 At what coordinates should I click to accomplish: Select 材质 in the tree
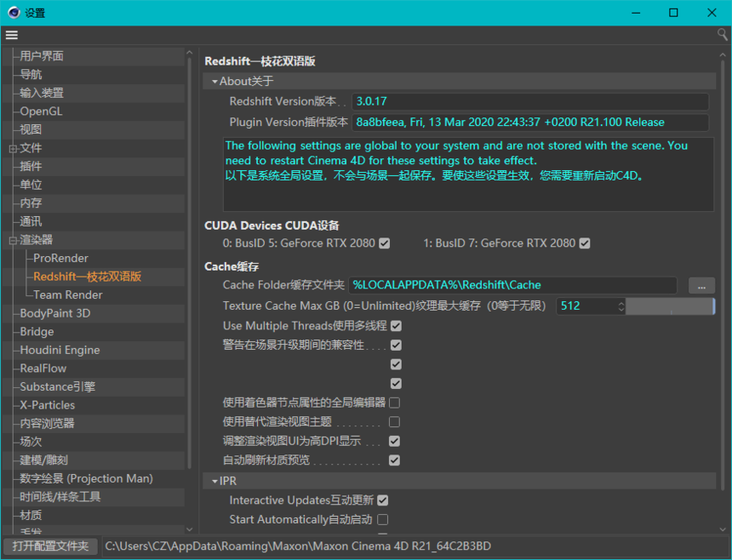coord(31,515)
